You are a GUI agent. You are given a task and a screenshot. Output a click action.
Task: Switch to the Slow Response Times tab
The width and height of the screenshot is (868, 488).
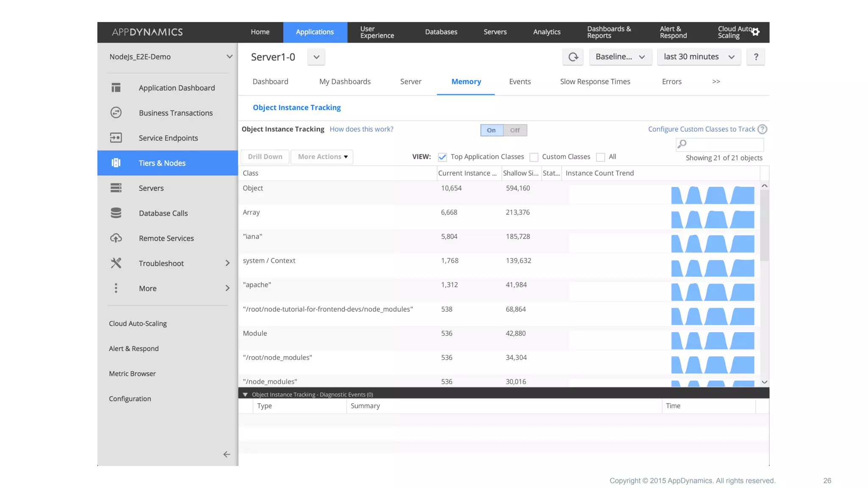(595, 81)
